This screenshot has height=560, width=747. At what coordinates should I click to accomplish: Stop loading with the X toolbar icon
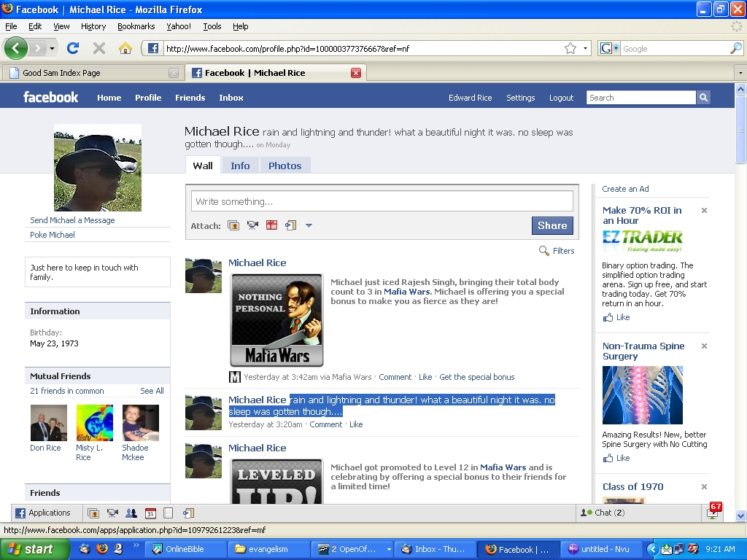(99, 48)
